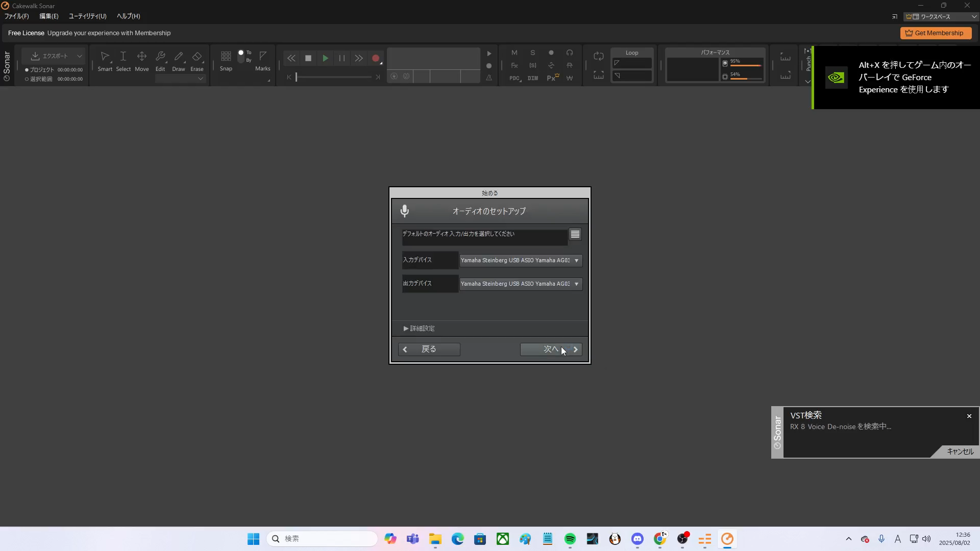Screen dimensions: 980x551
Task: Click Get Membership button
Action: [936, 33]
